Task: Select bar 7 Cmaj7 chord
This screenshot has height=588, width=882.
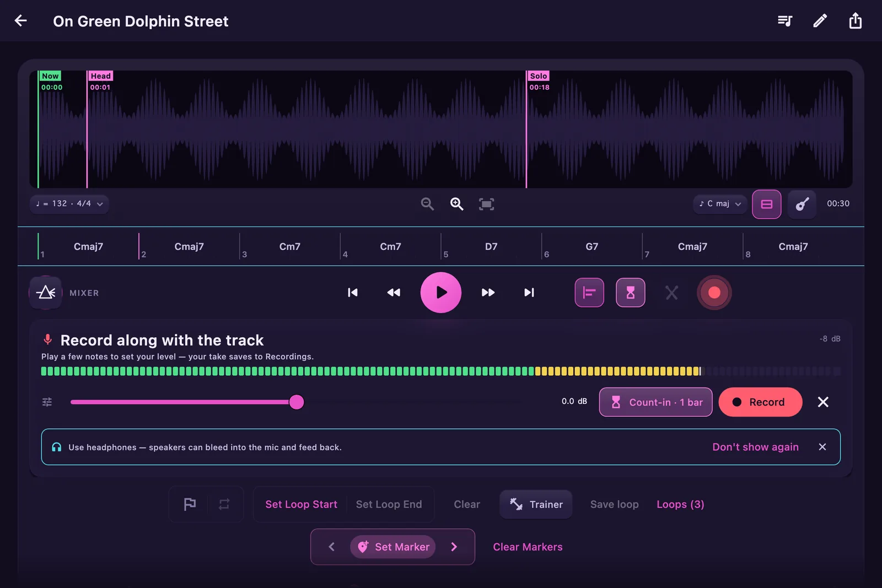Action: [x=692, y=246]
